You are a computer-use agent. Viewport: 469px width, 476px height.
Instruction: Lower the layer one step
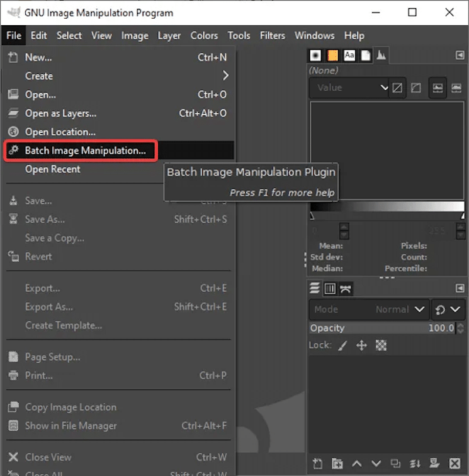[x=376, y=463]
